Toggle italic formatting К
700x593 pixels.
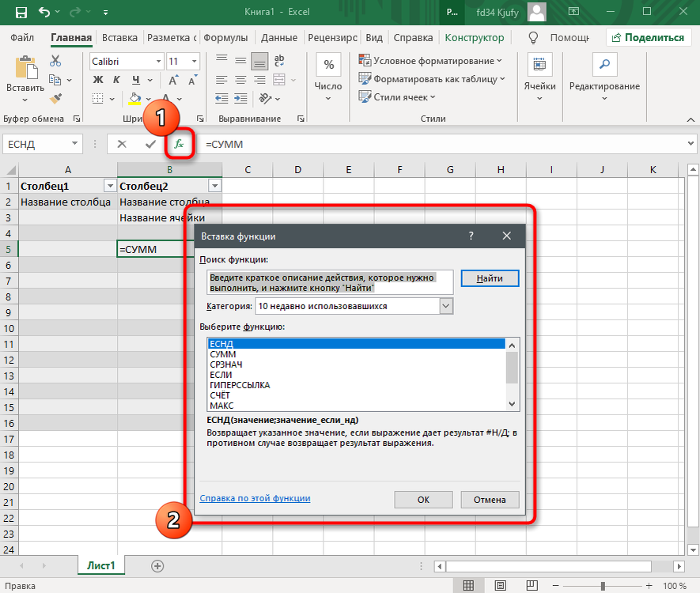click(x=117, y=80)
